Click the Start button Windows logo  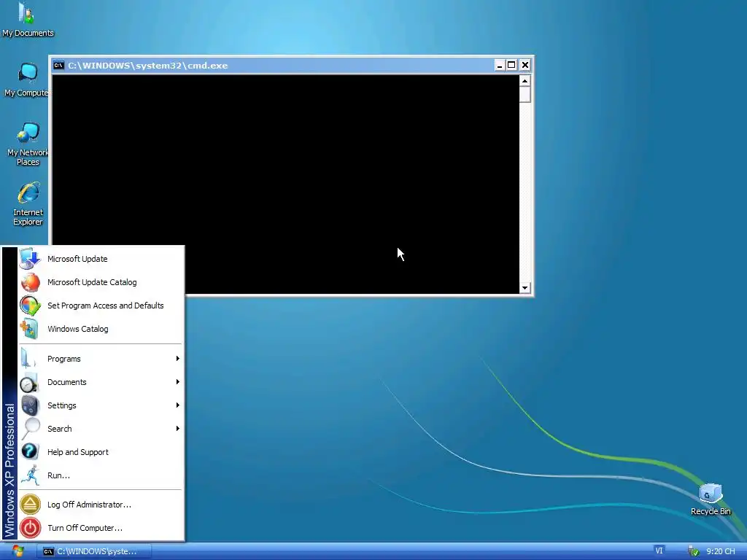(x=18, y=551)
